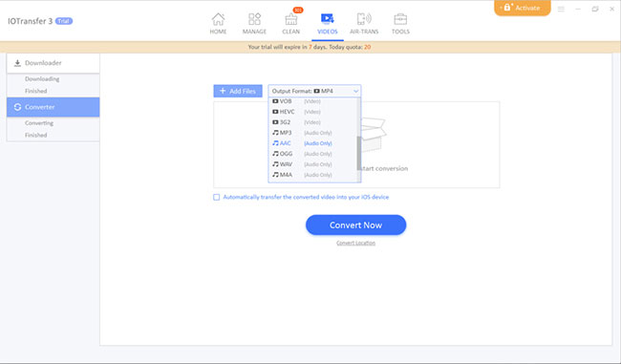Open Downloading list under Downloader
This screenshot has width=621, height=364.
tap(42, 79)
